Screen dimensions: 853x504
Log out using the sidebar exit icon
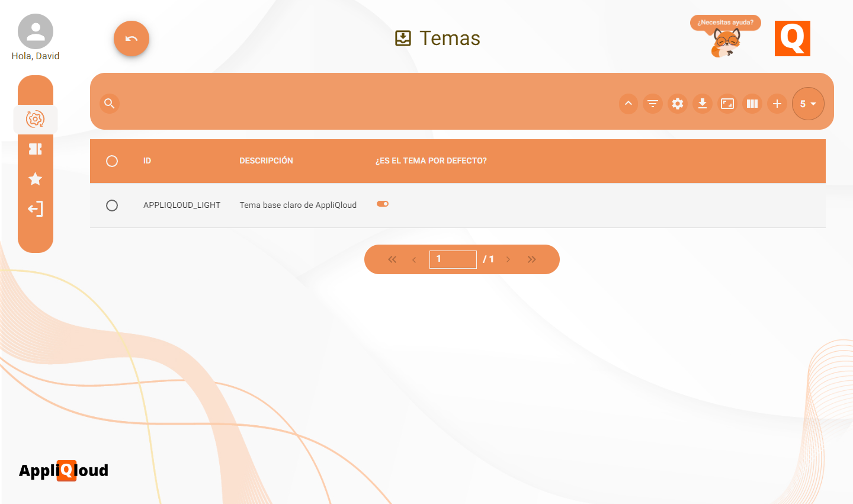(35, 208)
